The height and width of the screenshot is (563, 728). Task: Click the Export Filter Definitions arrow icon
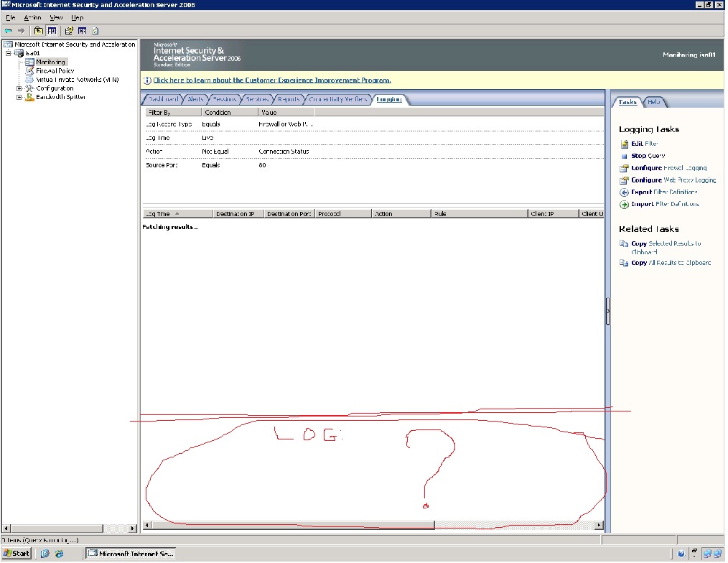point(625,192)
